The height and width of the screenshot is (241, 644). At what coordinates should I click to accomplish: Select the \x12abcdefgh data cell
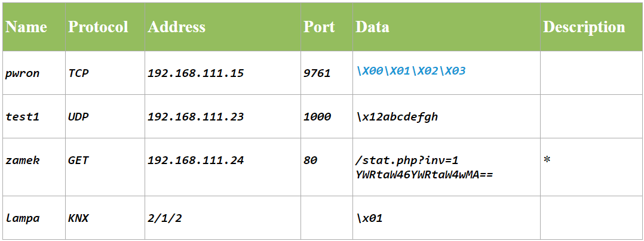pos(396,117)
